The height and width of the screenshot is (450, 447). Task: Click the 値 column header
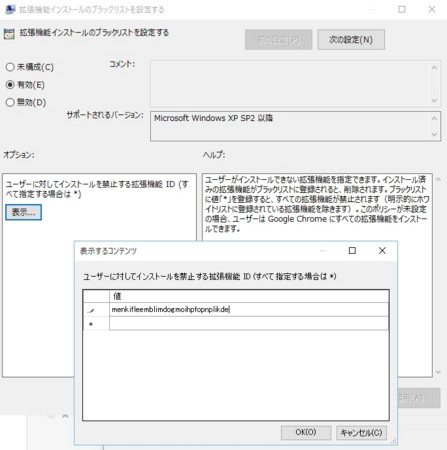249,296
